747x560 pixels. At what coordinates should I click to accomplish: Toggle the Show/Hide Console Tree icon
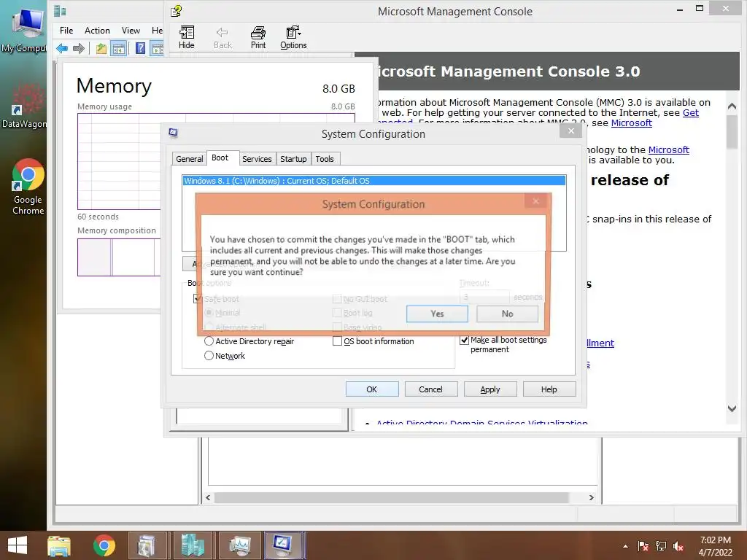(x=119, y=48)
